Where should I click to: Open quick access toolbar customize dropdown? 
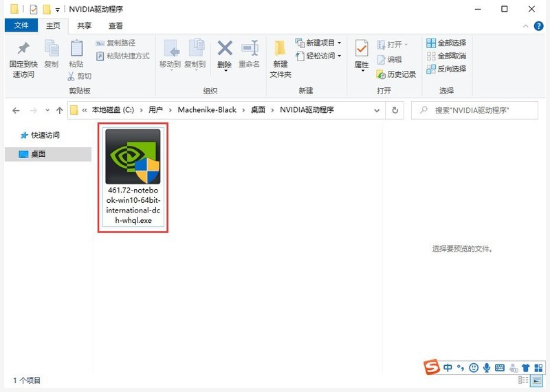point(58,10)
